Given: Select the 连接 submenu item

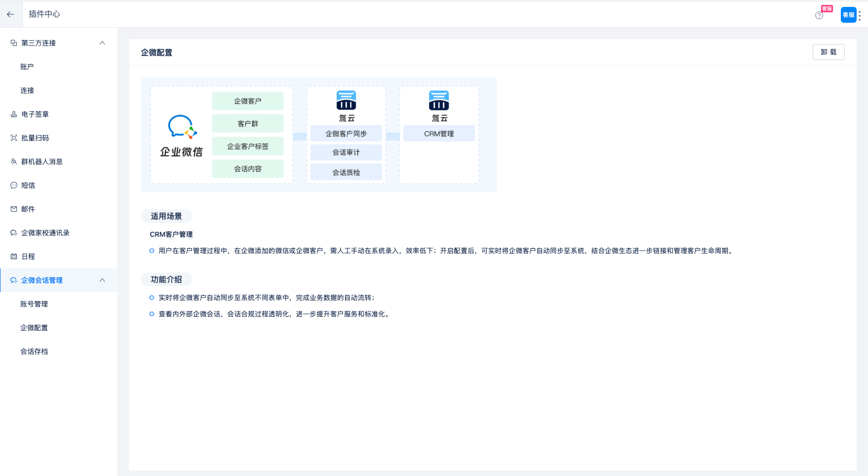Looking at the screenshot, I should [27, 90].
